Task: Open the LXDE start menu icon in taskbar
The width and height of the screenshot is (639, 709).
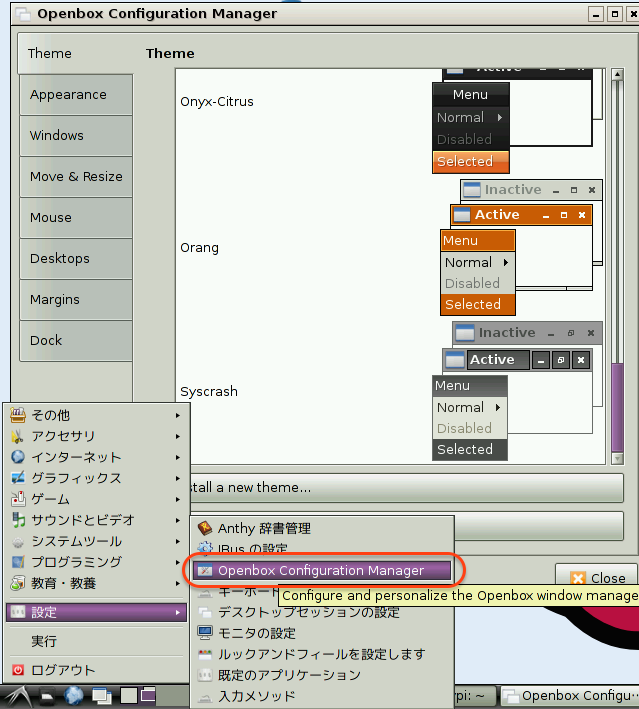Action: tap(17, 696)
